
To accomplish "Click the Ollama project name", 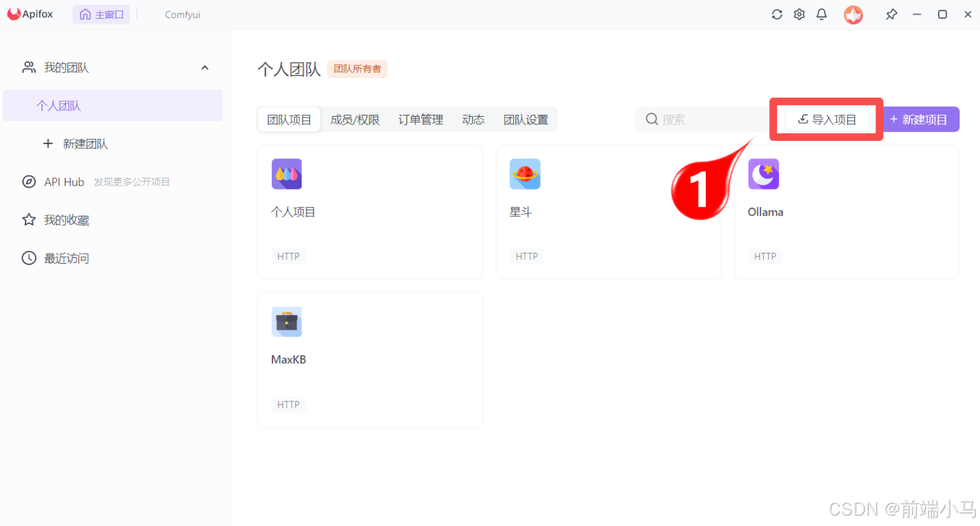I will pos(765,212).
